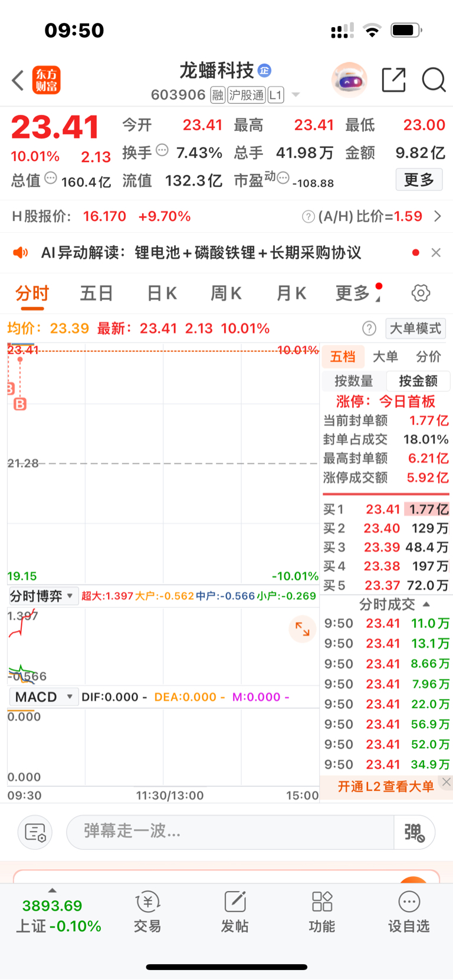Screen dimensions: 453x980
Task: Toggle the 弹 bullet comments switch
Action: (415, 832)
